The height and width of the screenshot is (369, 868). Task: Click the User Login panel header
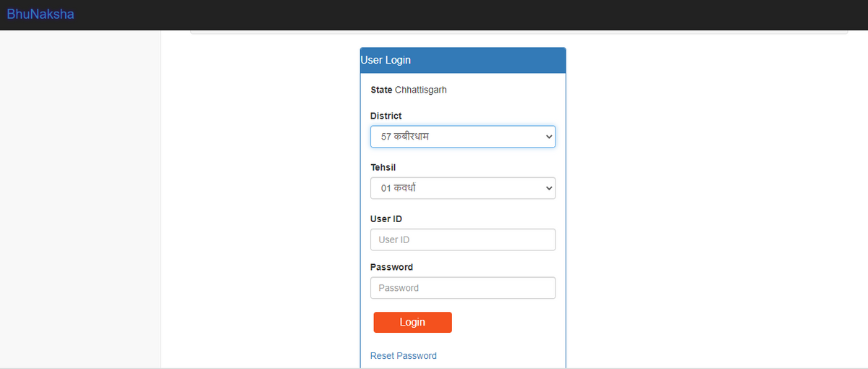pyautogui.click(x=463, y=60)
